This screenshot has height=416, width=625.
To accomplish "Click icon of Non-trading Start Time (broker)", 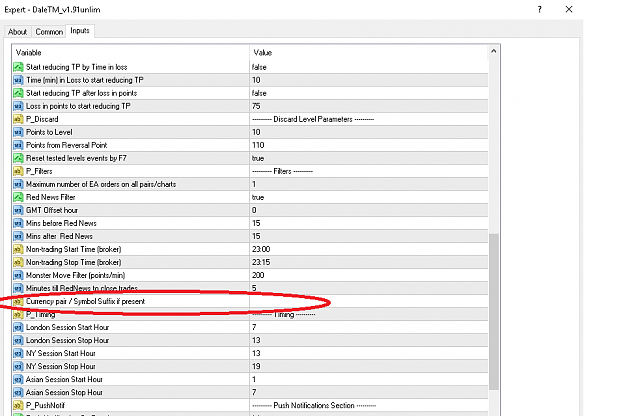I will 18,249.
